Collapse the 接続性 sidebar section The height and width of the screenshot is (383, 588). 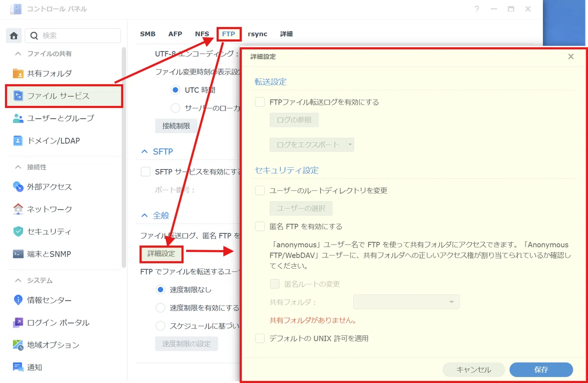pos(18,167)
